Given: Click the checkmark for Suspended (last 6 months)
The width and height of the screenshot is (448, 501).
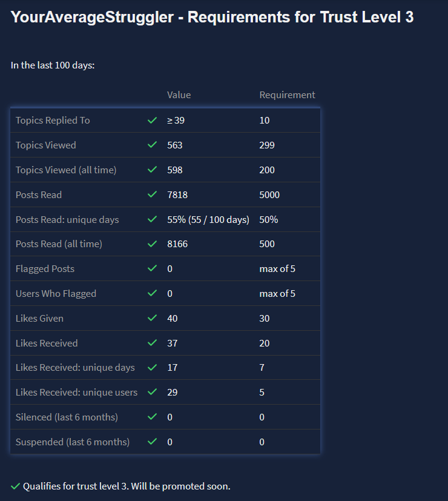Looking at the screenshot, I should (x=153, y=442).
